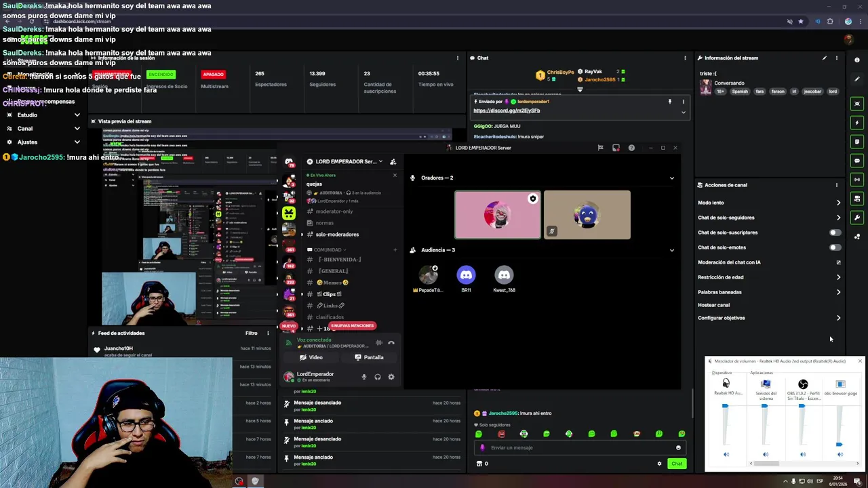868x488 pixels.
Task: Adjust Sonidos del sistema volume slider
Action: [x=764, y=406]
